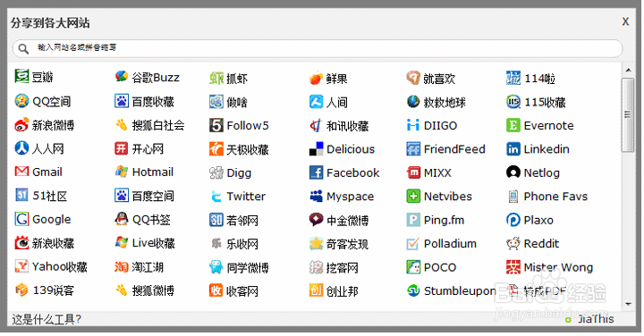Click the Google icon
Viewport: 644px width, 336px height.
[x=21, y=219]
